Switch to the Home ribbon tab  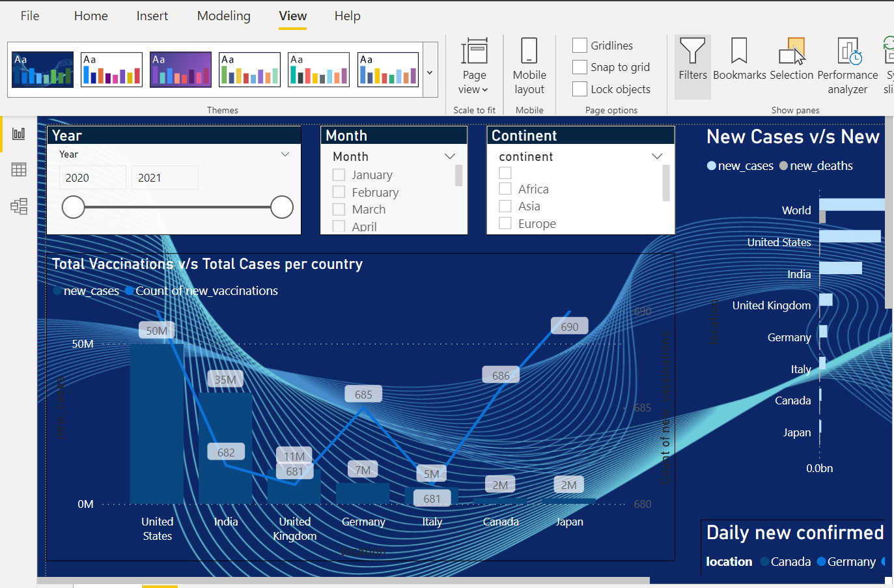point(91,16)
